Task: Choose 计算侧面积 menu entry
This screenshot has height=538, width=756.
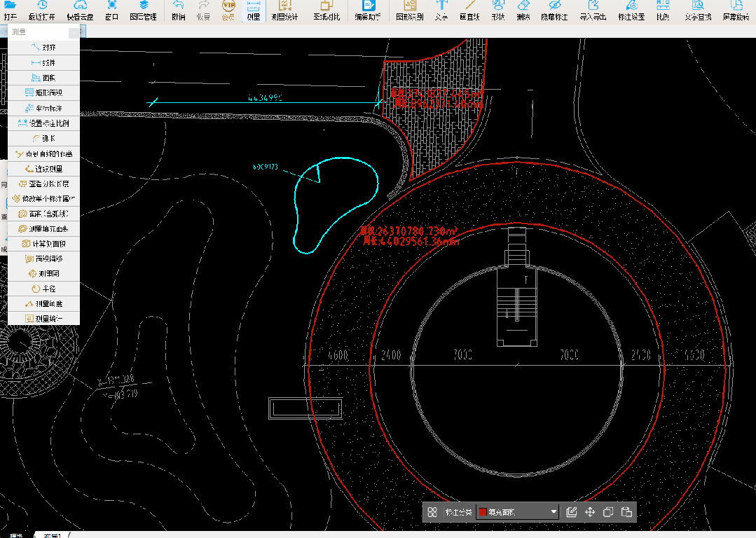Action: coord(44,244)
